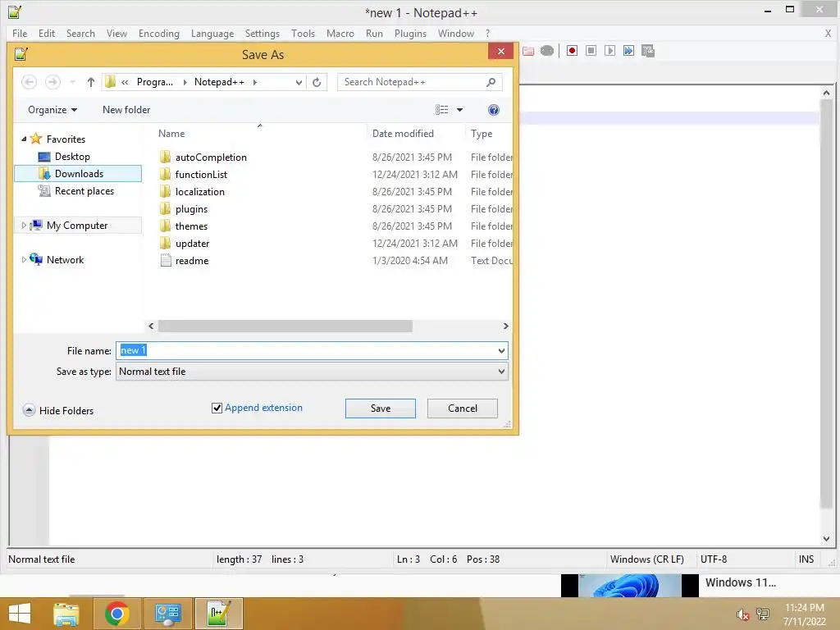840x630 pixels.
Task: Sort by Date modified column header
Action: (403, 134)
